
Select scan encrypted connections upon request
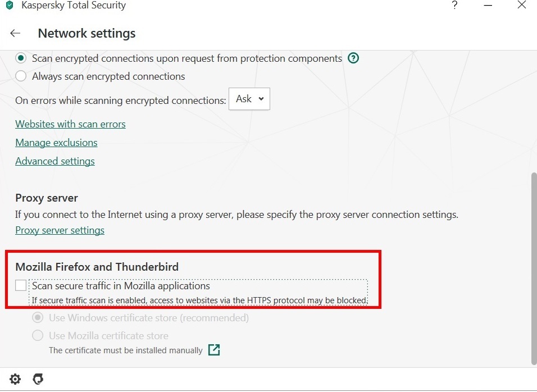tap(21, 58)
